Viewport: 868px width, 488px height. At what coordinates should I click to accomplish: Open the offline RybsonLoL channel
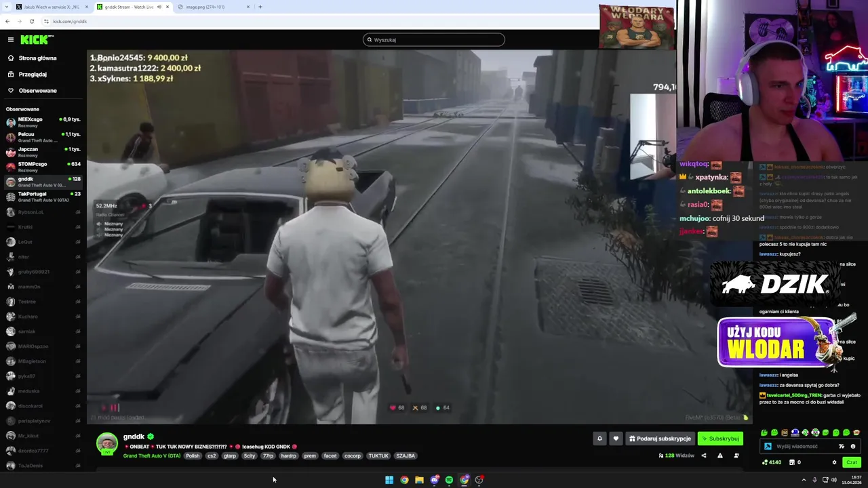[x=43, y=212]
